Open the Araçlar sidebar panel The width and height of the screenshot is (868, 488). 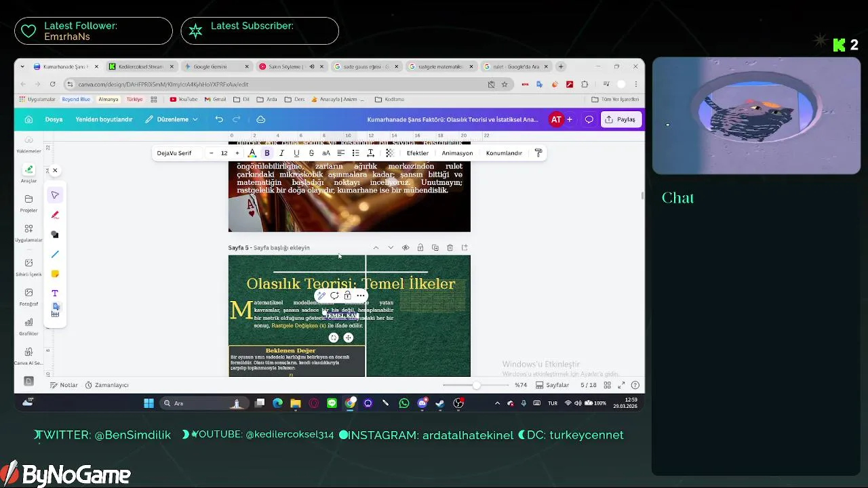[28, 174]
